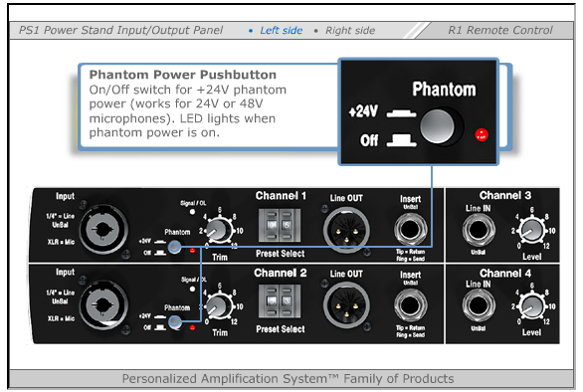Click the Channel 2 Insert jack
Screen dimensions: 583x392
pyautogui.click(x=411, y=305)
